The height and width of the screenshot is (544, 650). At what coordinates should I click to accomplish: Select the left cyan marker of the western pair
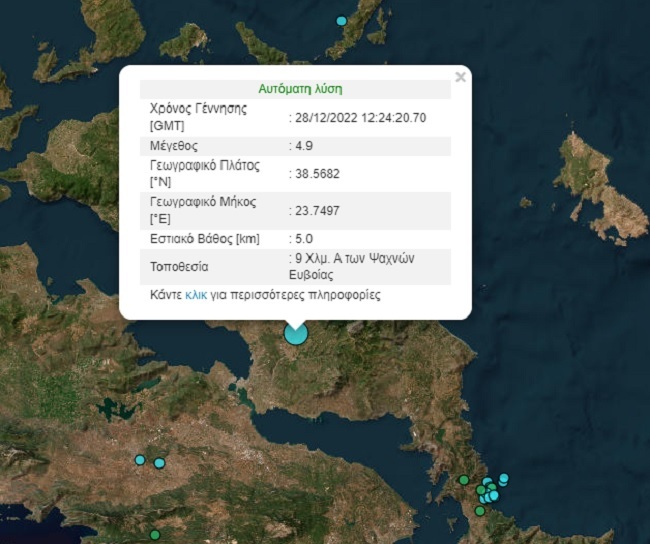(140, 460)
